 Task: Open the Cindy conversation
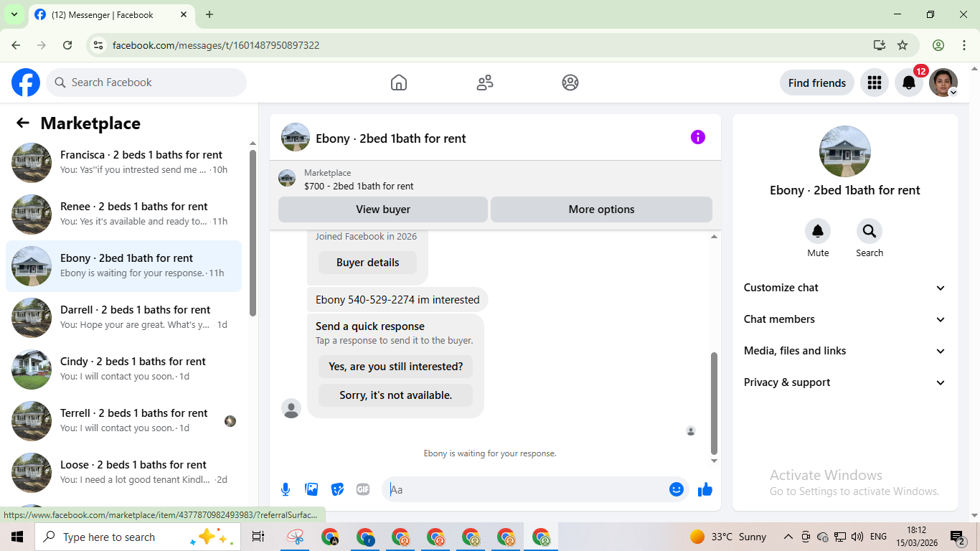tap(123, 369)
